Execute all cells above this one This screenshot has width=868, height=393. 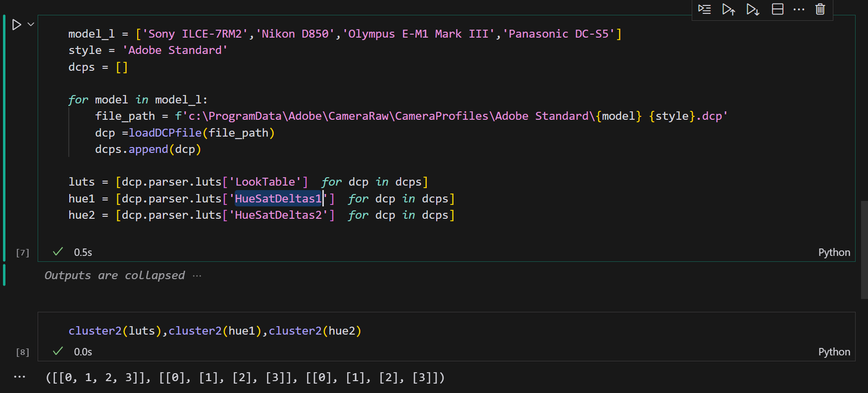click(729, 10)
